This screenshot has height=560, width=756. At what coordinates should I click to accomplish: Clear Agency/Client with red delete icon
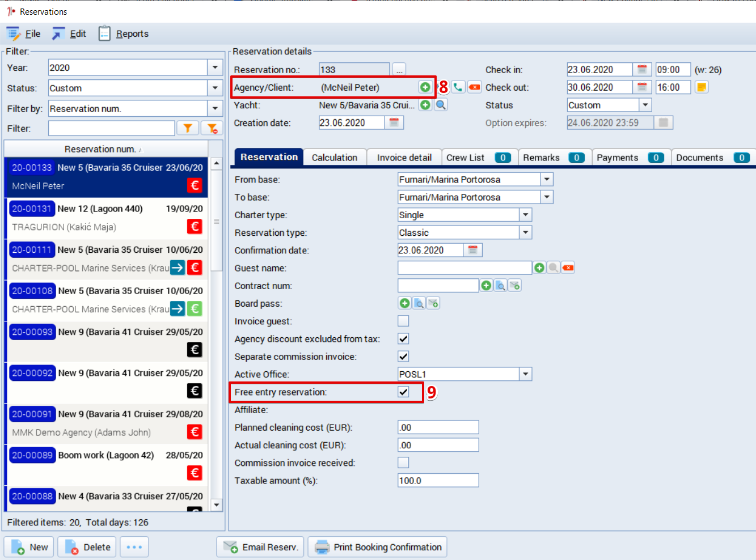(475, 87)
